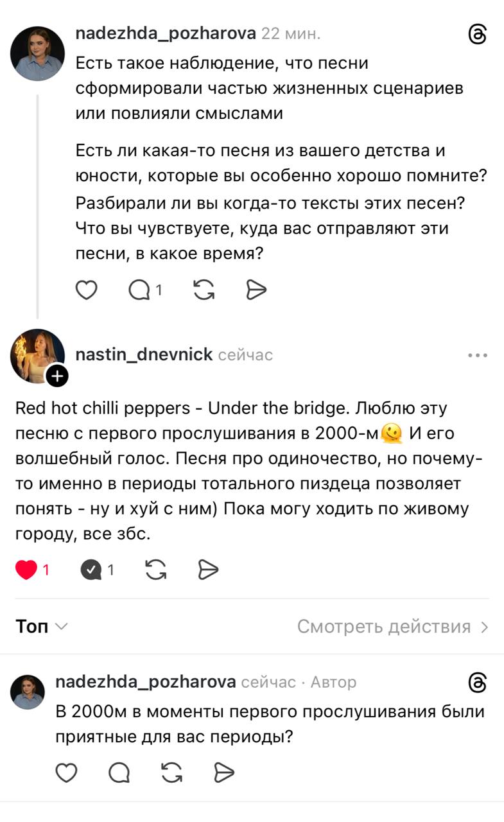This screenshot has width=504, height=822.
Task: Like the bottom author reply
Action: 66,773
